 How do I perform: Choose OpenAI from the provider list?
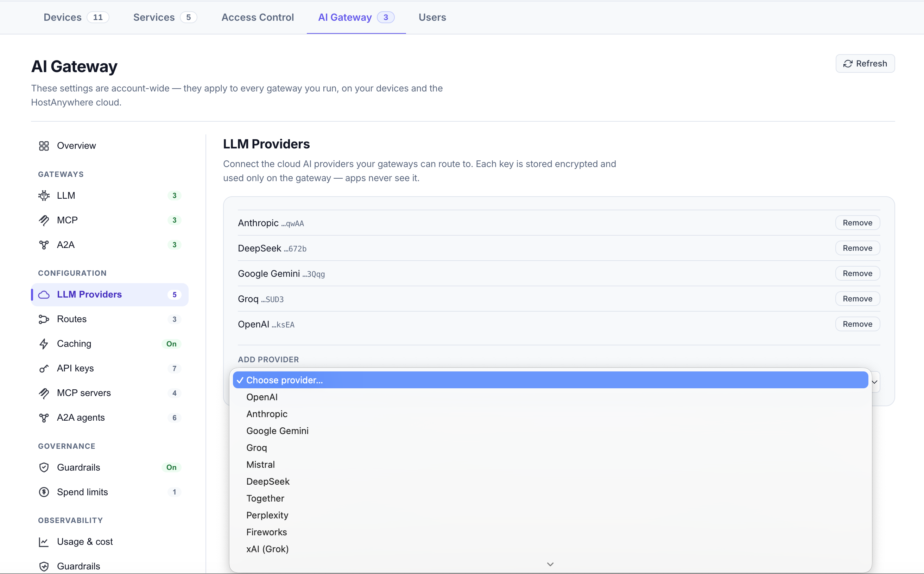[x=550, y=397]
